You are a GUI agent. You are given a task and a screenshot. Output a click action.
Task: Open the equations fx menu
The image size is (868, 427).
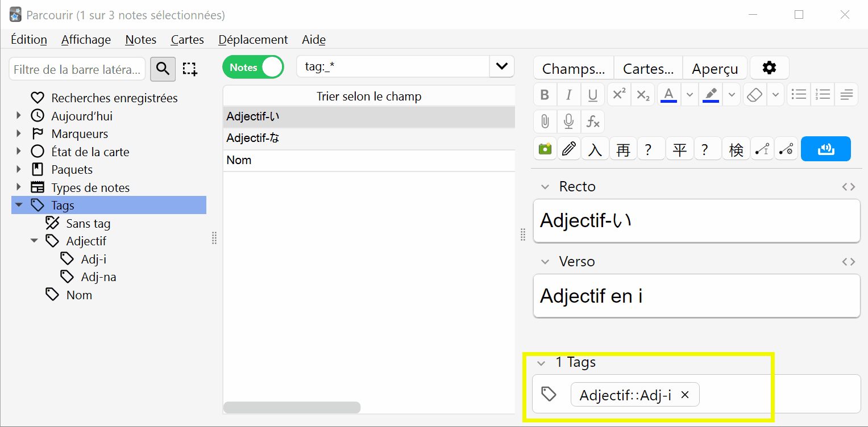pyautogui.click(x=593, y=122)
